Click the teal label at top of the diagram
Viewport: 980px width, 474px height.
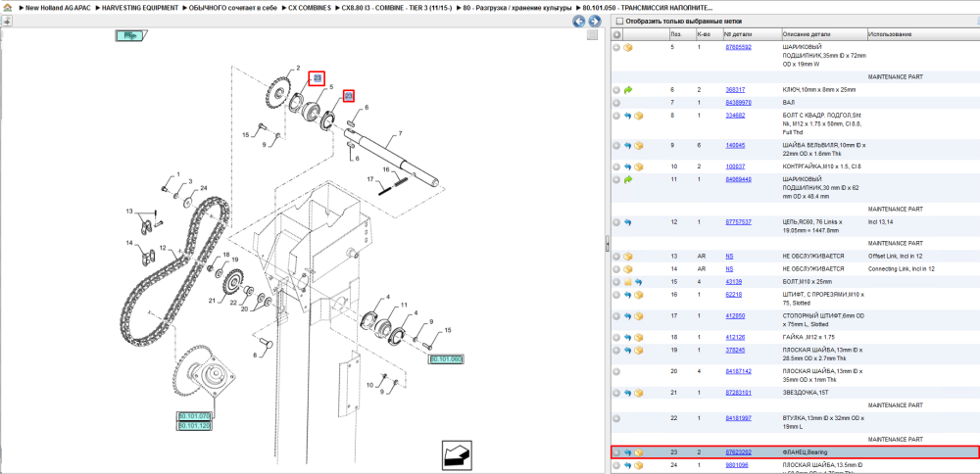tap(130, 36)
